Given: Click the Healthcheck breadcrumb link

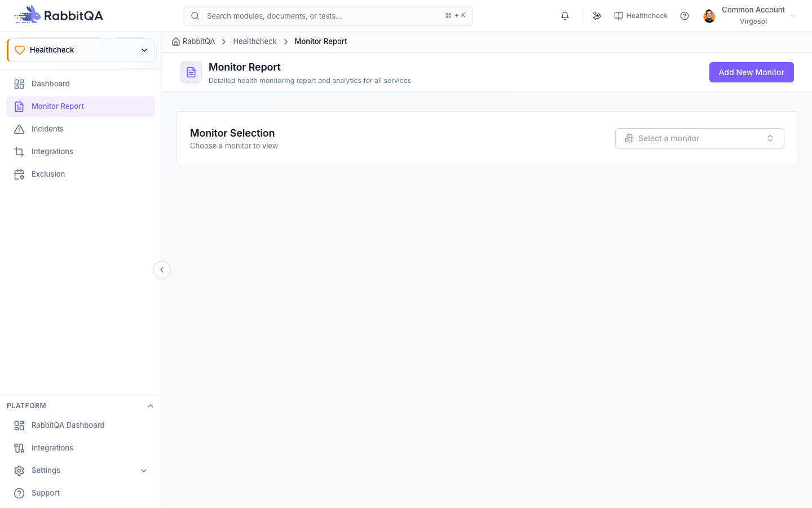Looking at the screenshot, I should click(255, 41).
